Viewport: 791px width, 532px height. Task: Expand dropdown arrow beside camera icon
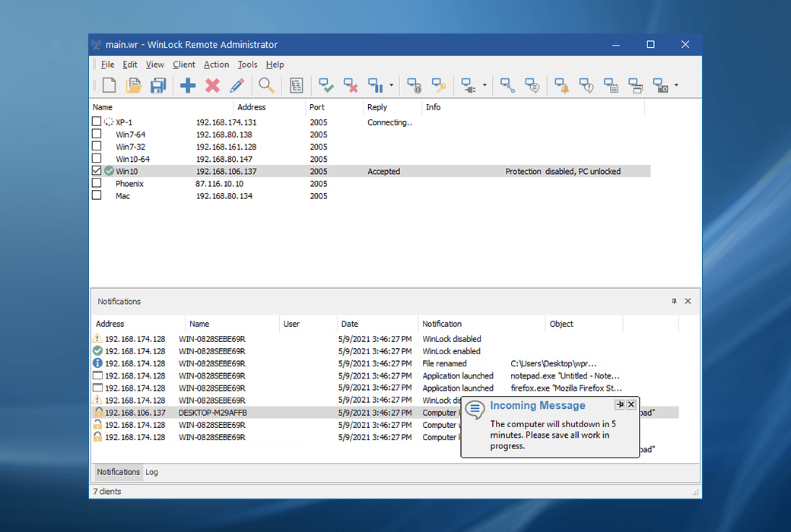[676, 85]
